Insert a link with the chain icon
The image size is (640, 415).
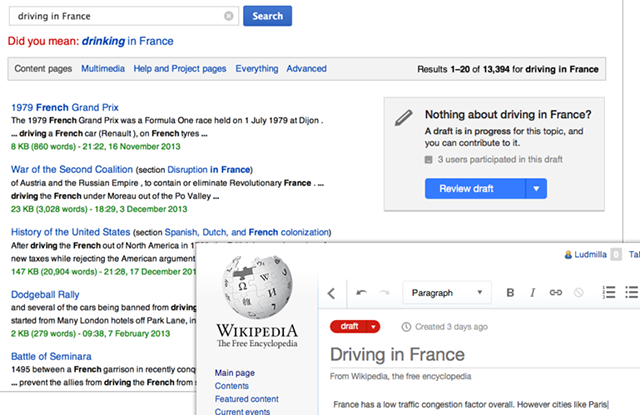[x=556, y=293]
